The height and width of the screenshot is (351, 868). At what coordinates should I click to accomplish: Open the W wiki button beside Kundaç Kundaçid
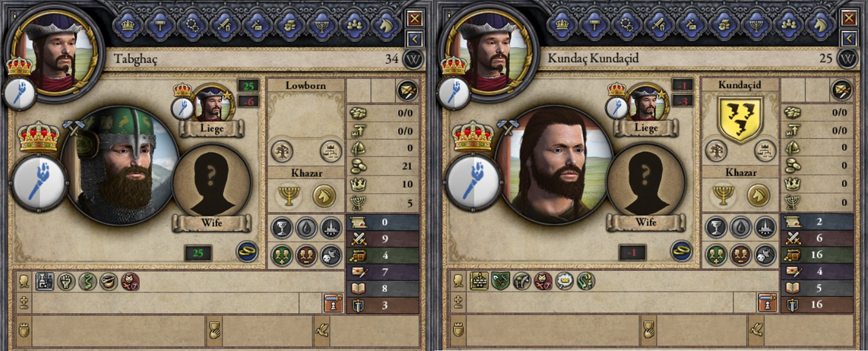(x=847, y=59)
